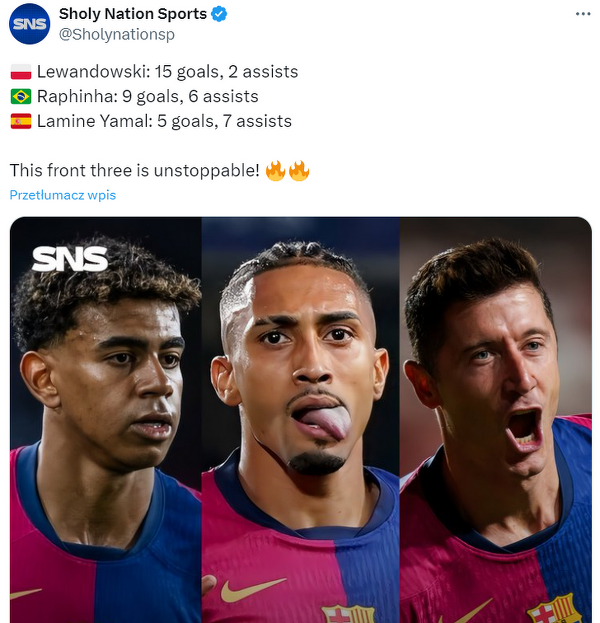600x623 pixels.
Task: Click the second fire emoji
Action: 299,170
